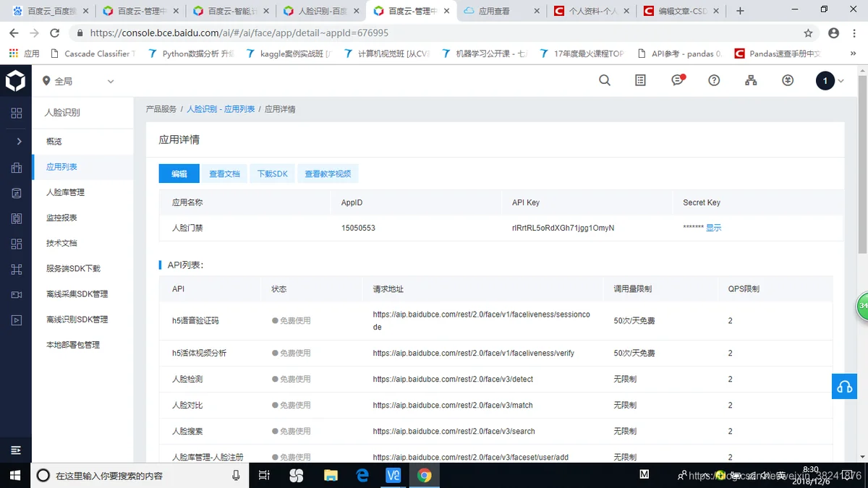Open the 全局 region dropdown
Image resolution: width=868 pixels, height=488 pixels.
[78, 81]
